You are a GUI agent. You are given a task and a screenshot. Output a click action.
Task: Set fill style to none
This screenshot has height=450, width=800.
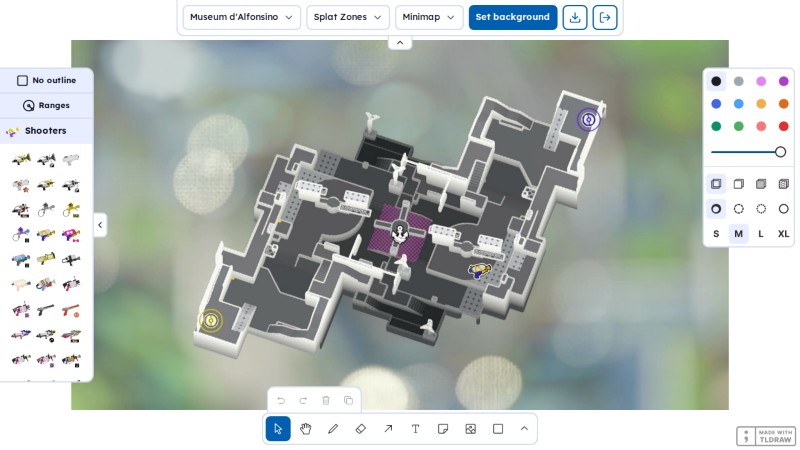pyautogui.click(x=716, y=184)
